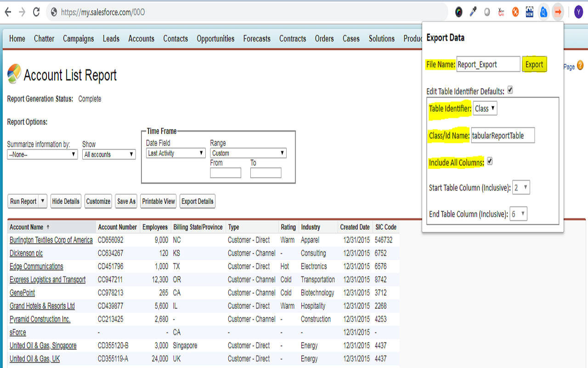This screenshot has width=588, height=368.
Task: Uncheck Edit Table Identifier Defaults
Action: [510, 91]
